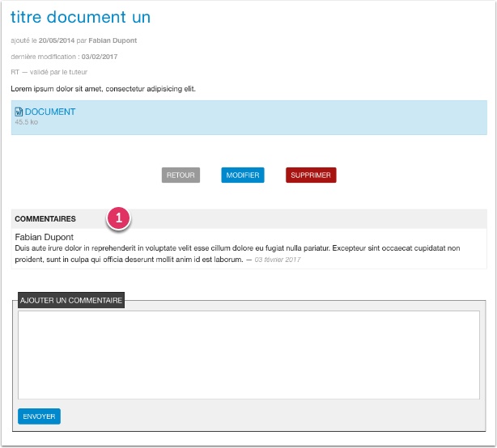Click the 'dernière modification' date 03/02/2017
Screen dimensions: 497x448
pyautogui.click(x=98, y=56)
